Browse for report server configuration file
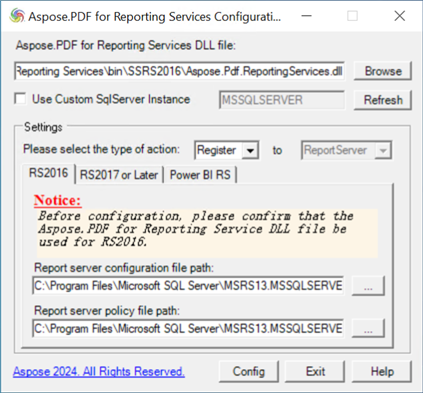This screenshot has height=393, width=423. [368, 286]
